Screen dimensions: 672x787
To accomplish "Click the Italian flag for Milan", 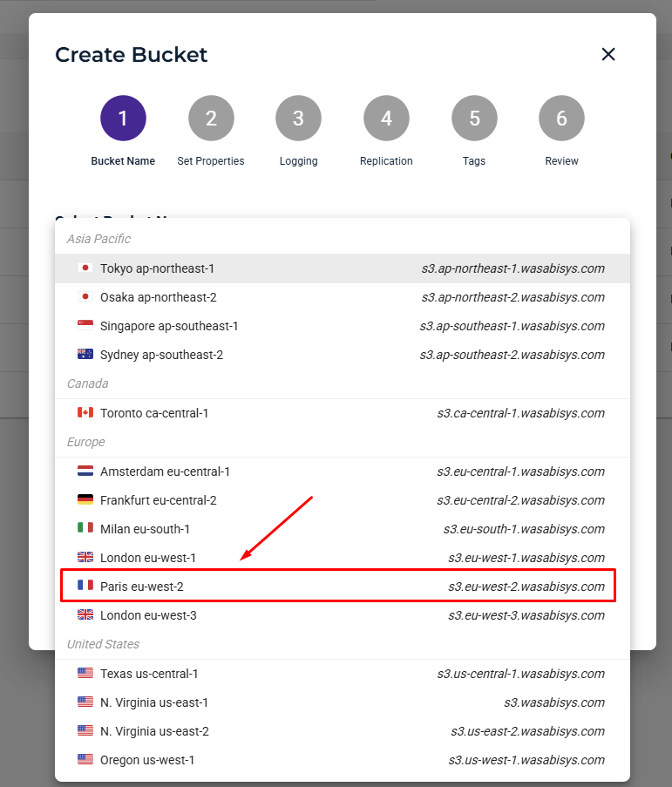I will coord(85,527).
